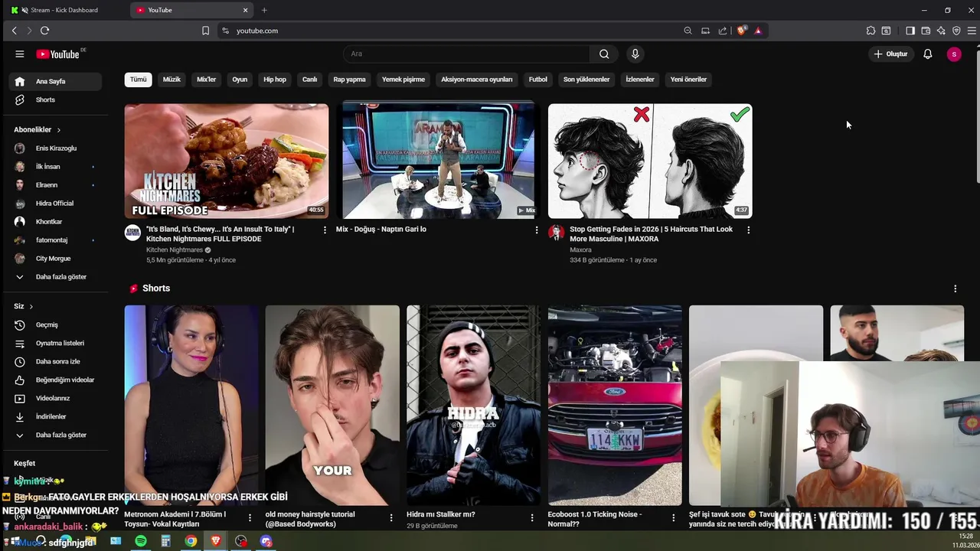Image resolution: width=980 pixels, height=551 pixels.
Task: Open Spotify from the taskbar
Action: tap(141, 541)
